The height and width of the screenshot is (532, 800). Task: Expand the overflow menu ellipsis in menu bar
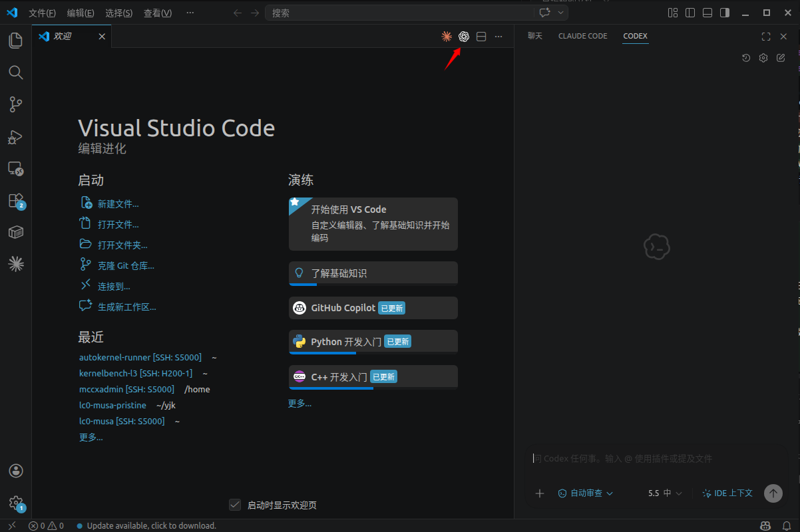(190, 13)
